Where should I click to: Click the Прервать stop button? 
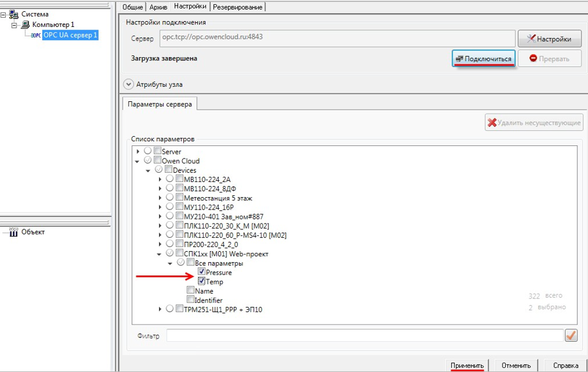click(551, 58)
